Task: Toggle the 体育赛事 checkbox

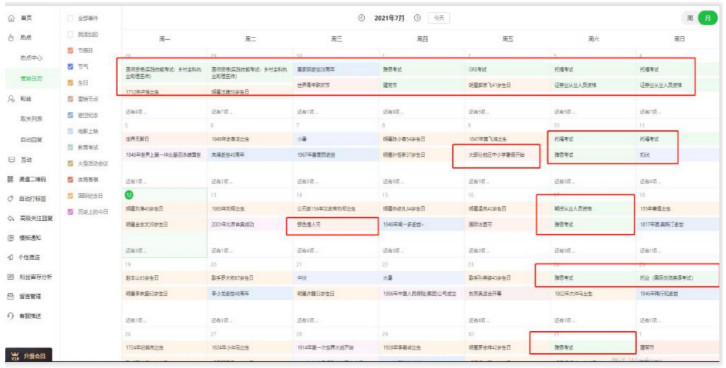Action: pyautogui.click(x=70, y=180)
